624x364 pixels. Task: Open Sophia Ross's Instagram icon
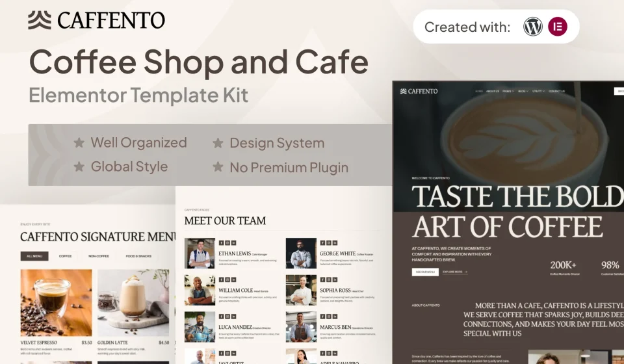329,279
